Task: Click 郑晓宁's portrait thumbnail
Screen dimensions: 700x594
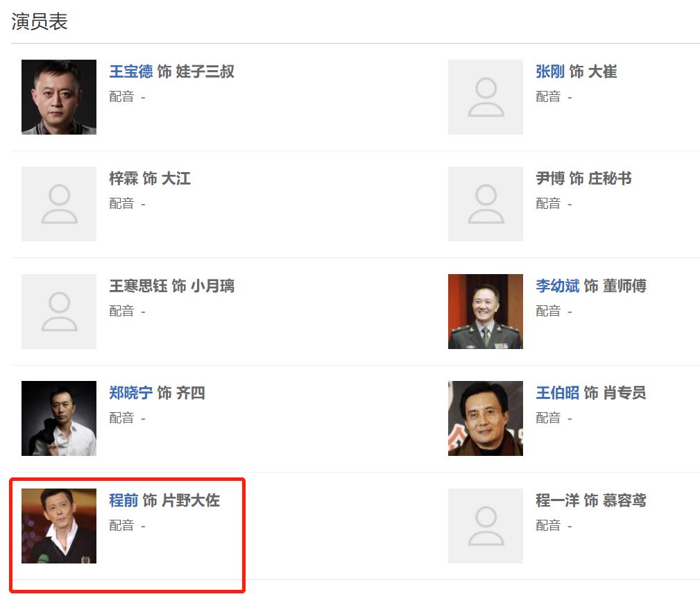Action: 59,418
